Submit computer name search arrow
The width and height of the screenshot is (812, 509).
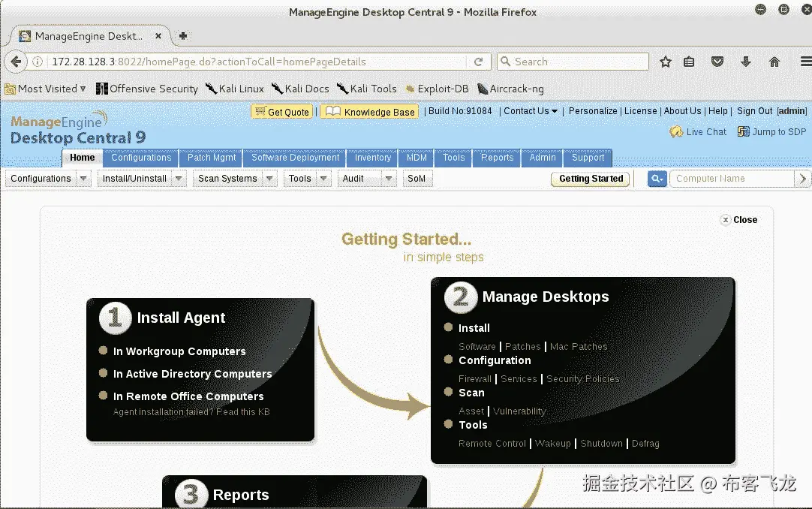point(802,179)
